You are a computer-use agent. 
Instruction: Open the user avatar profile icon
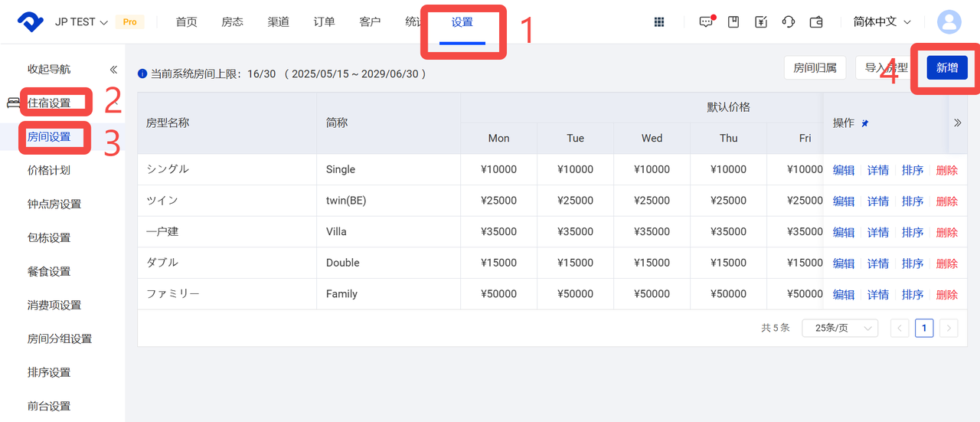pyautogui.click(x=949, y=22)
